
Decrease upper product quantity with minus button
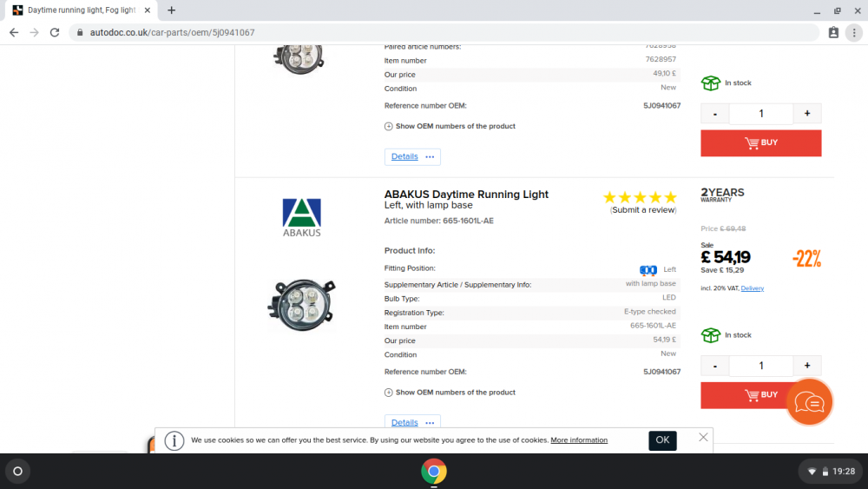tap(715, 114)
